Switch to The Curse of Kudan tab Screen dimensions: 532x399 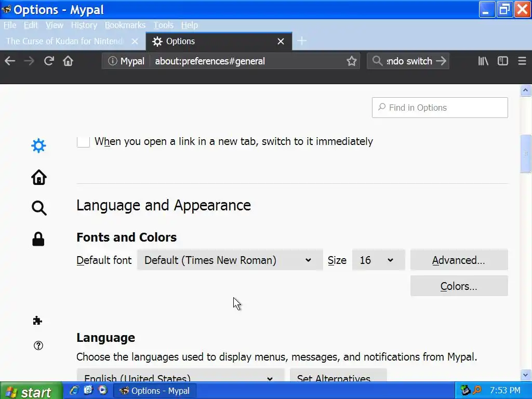click(x=64, y=42)
